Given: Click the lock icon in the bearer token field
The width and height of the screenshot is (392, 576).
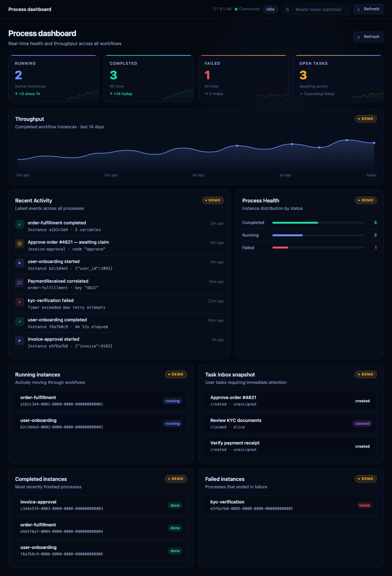Looking at the screenshot, I should pos(288,9).
